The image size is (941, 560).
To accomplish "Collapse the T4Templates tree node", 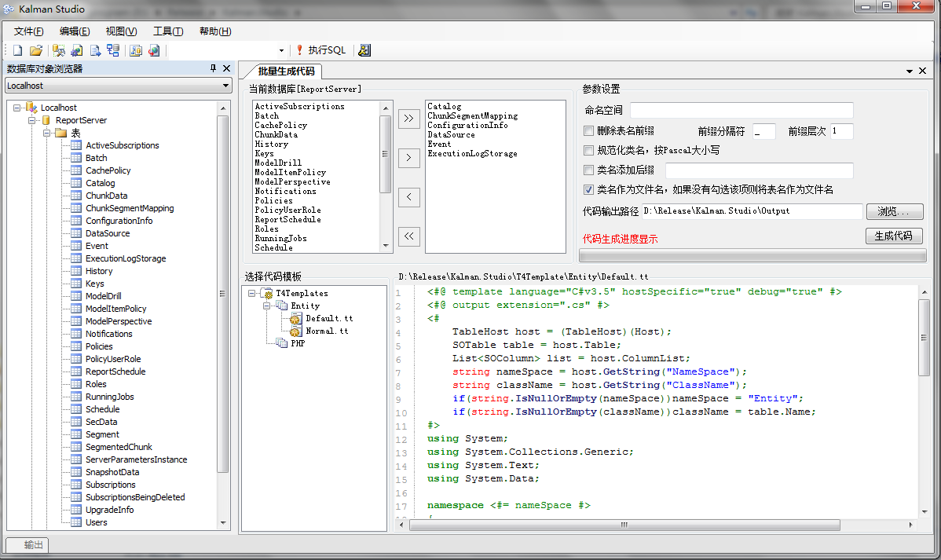I will [252, 294].
